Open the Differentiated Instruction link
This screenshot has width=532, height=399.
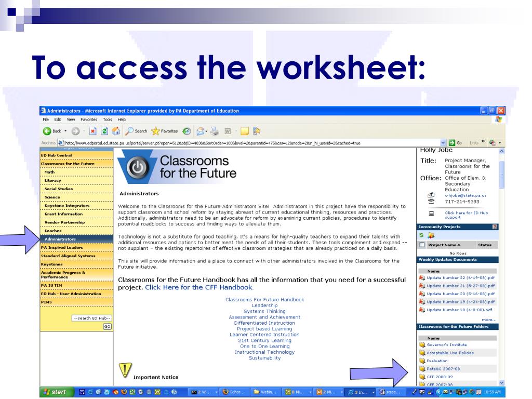[x=264, y=323]
